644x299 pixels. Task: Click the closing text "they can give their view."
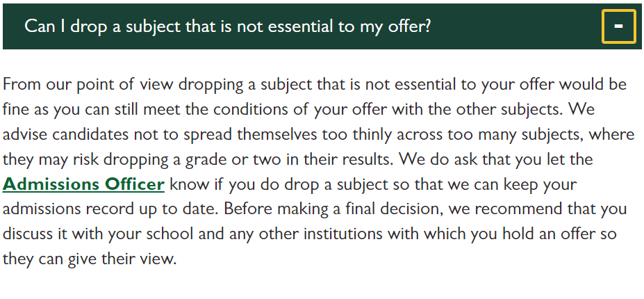90,259
